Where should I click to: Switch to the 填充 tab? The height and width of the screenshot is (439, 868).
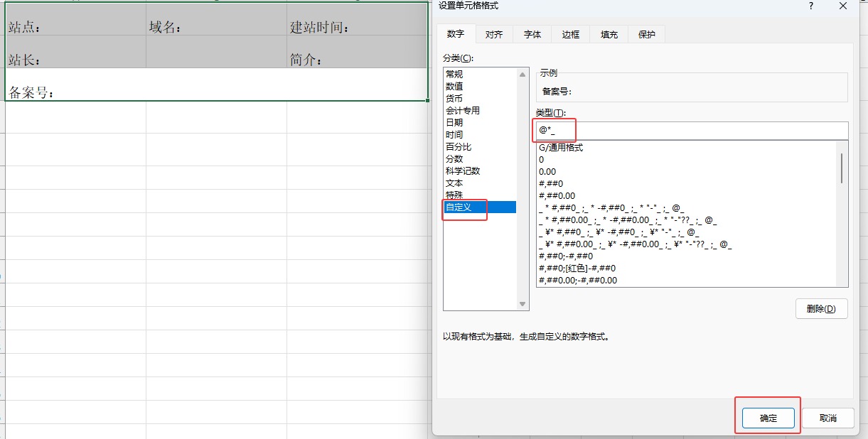tap(608, 33)
